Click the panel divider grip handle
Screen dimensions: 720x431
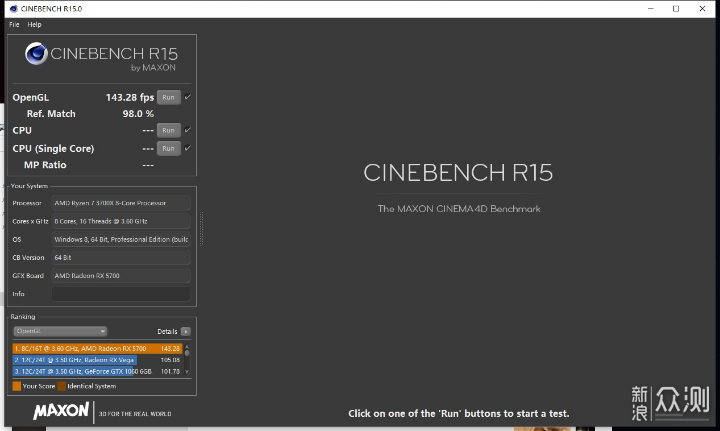201,228
